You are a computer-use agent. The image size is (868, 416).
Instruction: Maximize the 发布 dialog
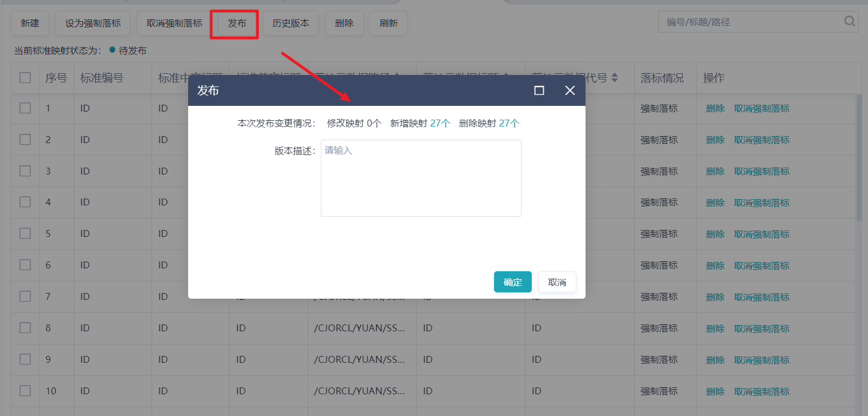539,90
